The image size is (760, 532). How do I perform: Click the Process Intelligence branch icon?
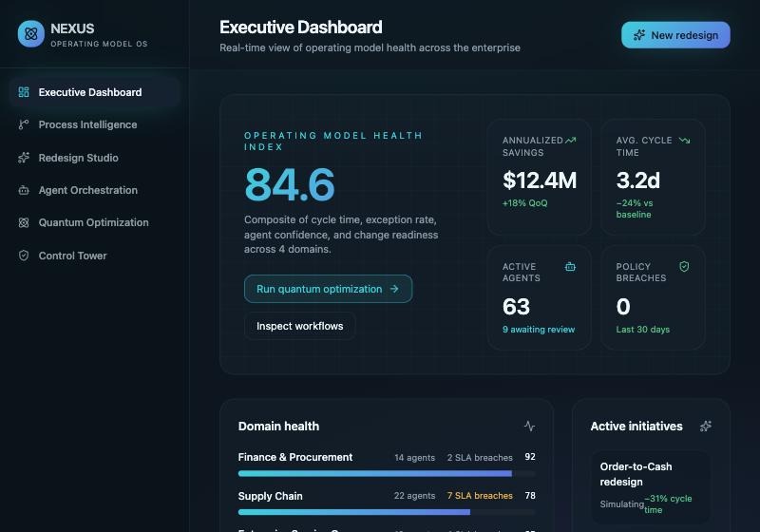coord(23,124)
